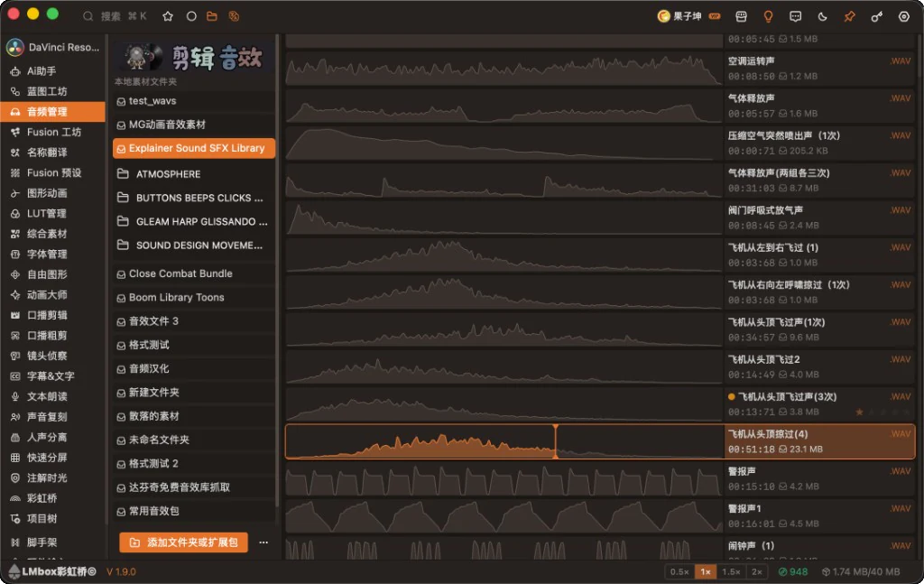Click the 动画大师 sidebar icon
This screenshot has height=584, width=924.
(15, 294)
